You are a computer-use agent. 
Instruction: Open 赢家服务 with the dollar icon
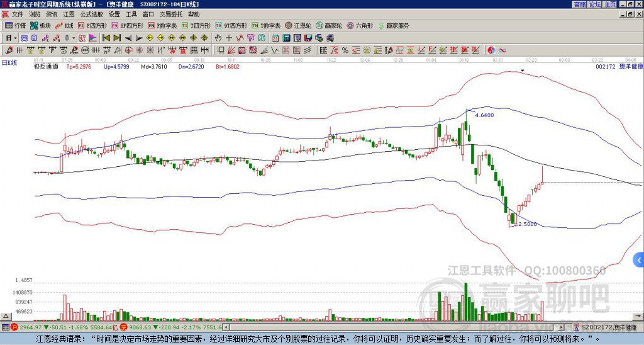tap(394, 25)
